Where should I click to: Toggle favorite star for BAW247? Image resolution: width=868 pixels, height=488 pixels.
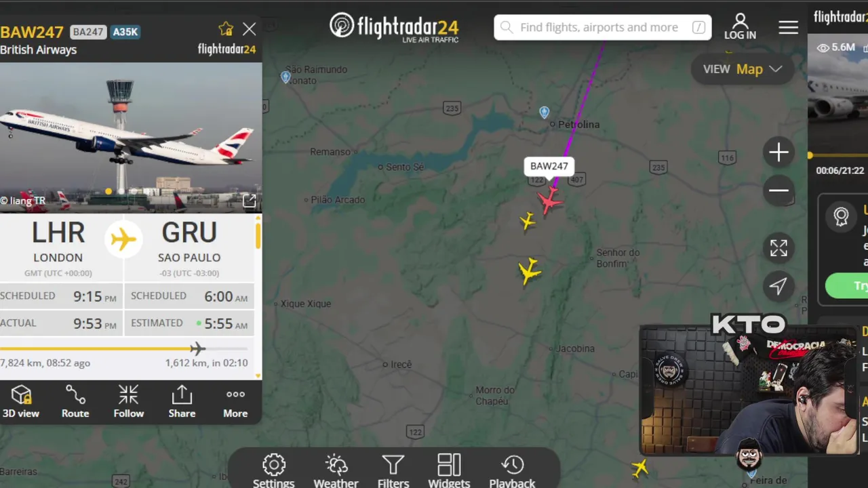(226, 28)
